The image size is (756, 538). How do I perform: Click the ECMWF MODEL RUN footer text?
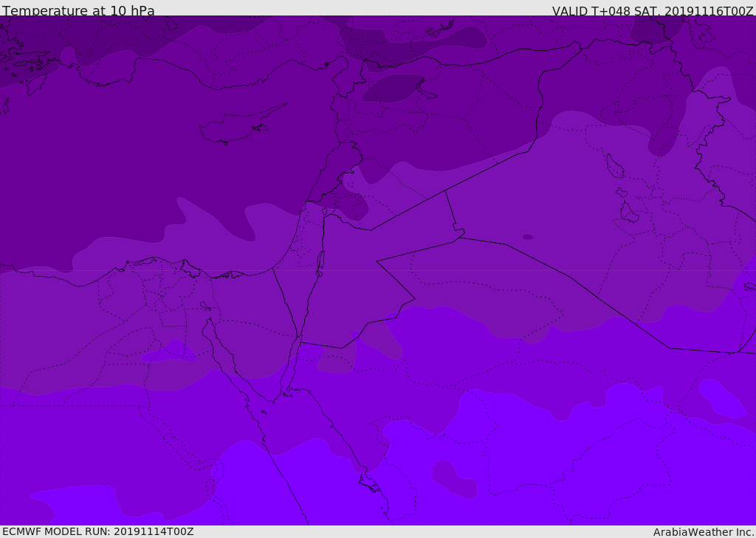[x=98, y=531]
